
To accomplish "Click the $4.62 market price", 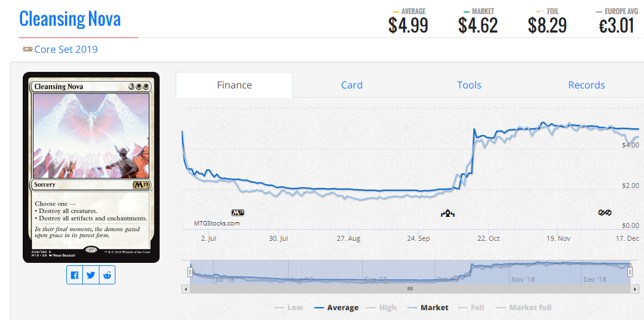I will 478,25.
